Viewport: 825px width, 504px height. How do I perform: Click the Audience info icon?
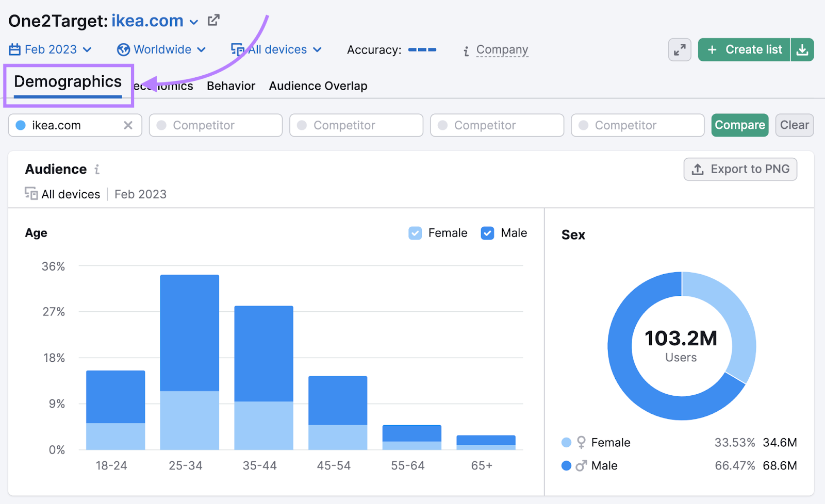(97, 170)
